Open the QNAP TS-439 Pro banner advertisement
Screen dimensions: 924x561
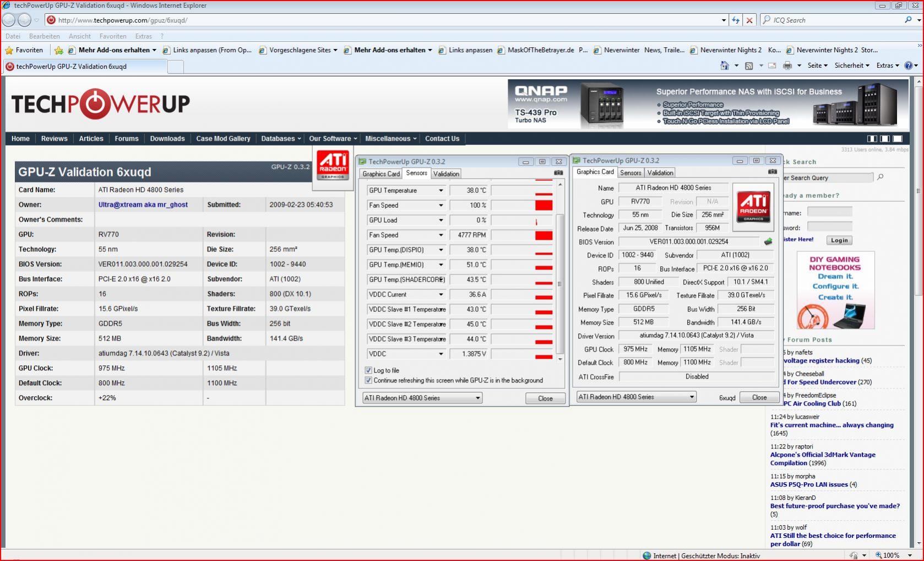point(708,104)
